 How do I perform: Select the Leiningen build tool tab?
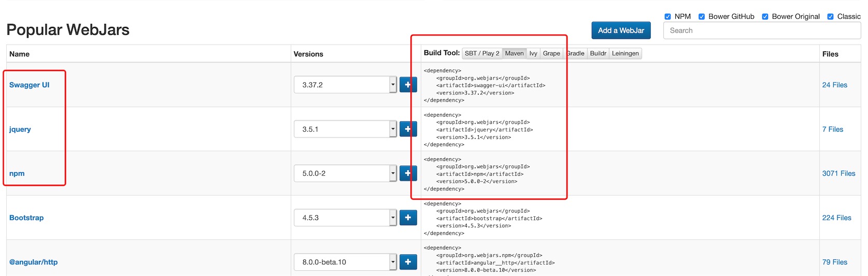pos(625,53)
